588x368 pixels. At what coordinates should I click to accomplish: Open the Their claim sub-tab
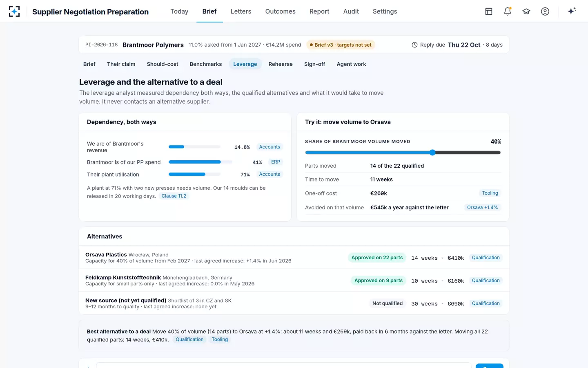click(121, 64)
